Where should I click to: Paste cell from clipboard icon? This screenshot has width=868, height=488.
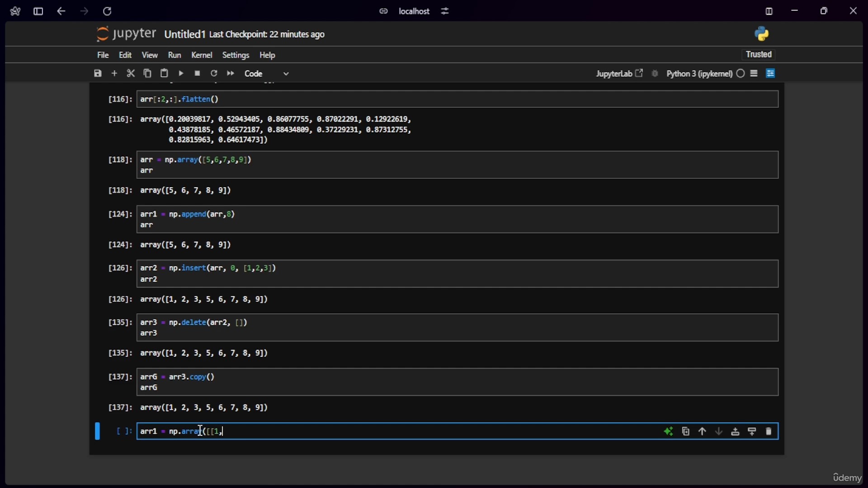[164, 73]
